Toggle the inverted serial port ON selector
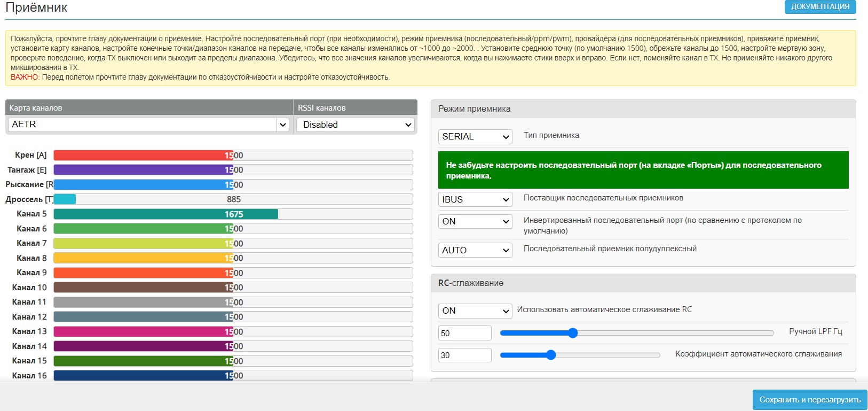 point(475,222)
